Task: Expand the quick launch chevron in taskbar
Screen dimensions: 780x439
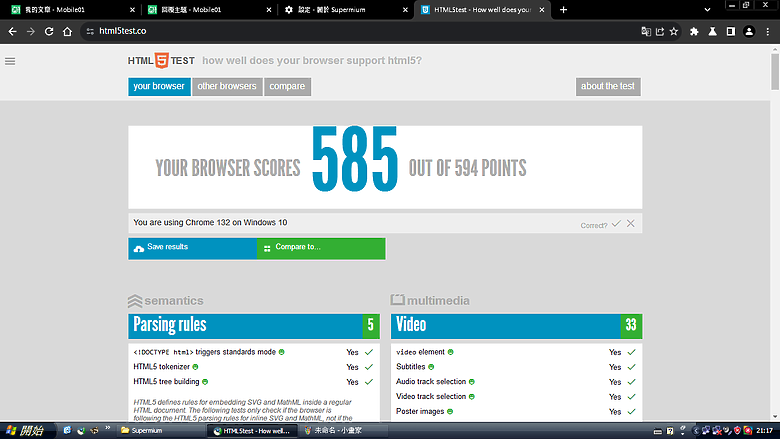Action: pos(107,428)
